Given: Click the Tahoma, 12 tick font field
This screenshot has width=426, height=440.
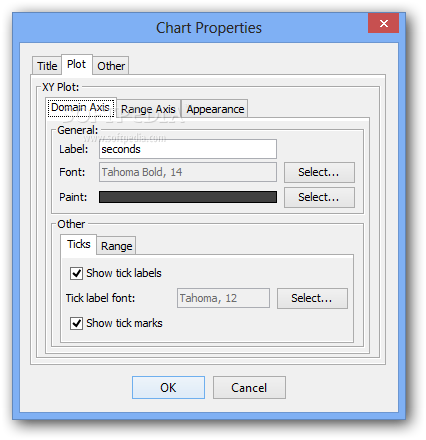Looking at the screenshot, I should tap(223, 298).
